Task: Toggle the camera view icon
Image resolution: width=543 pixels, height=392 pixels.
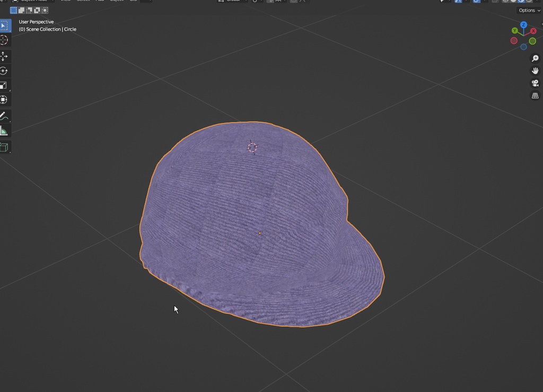Action: tap(535, 83)
